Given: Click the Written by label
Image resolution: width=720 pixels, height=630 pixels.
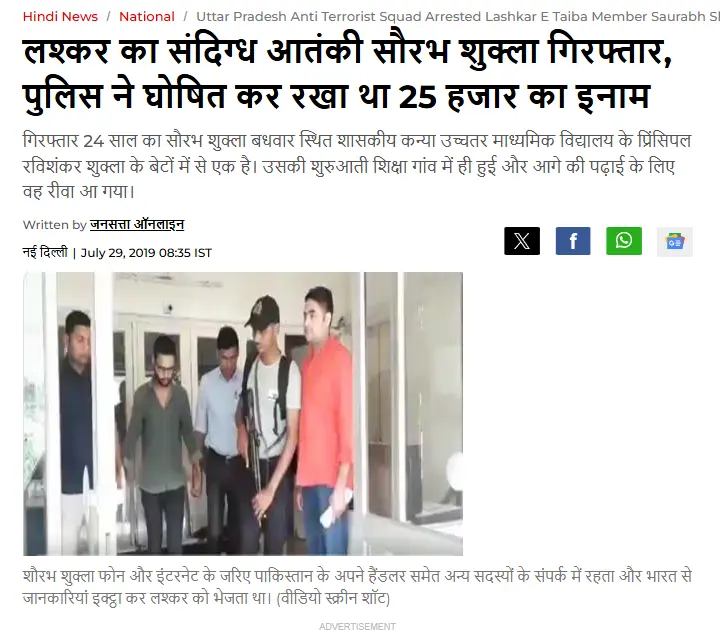Looking at the screenshot, I should tap(54, 225).
